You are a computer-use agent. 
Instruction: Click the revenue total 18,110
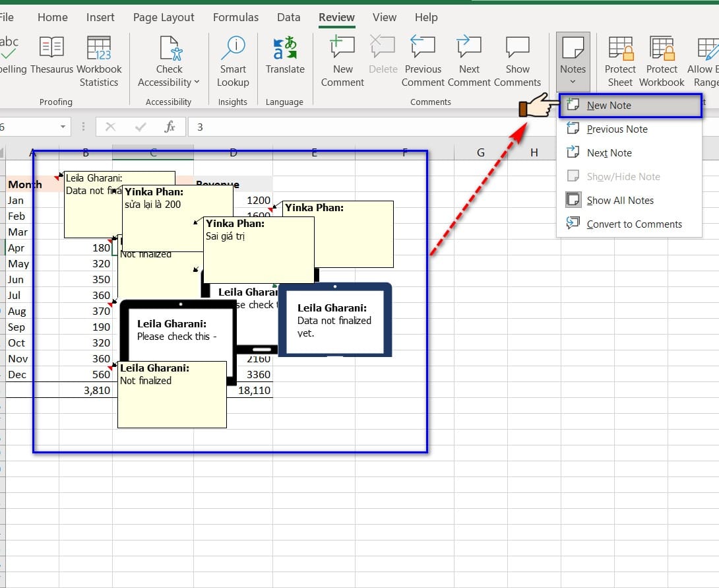click(250, 390)
